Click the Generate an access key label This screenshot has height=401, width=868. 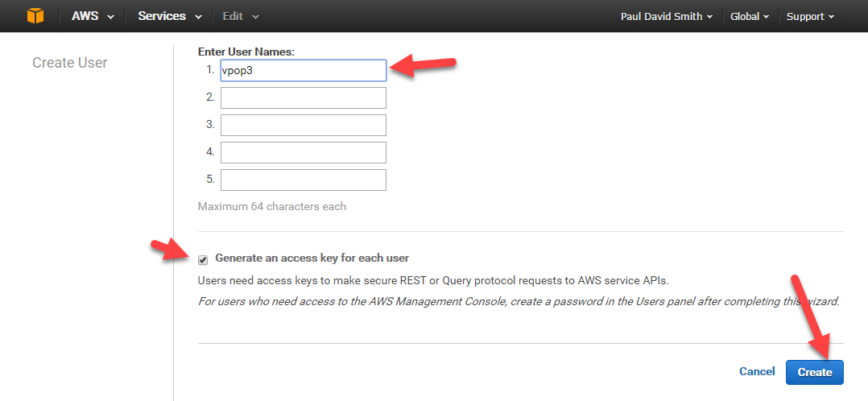point(312,258)
